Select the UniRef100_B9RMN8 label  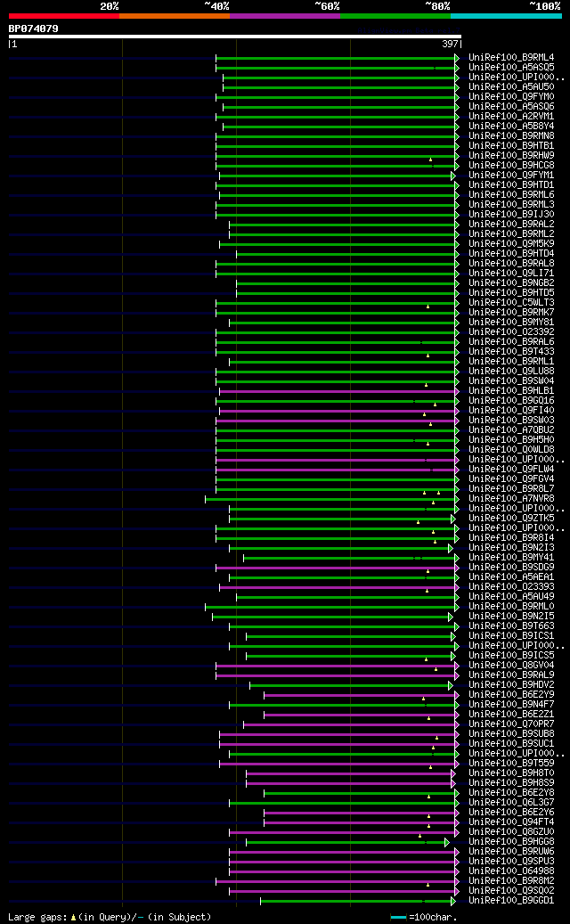(512, 135)
